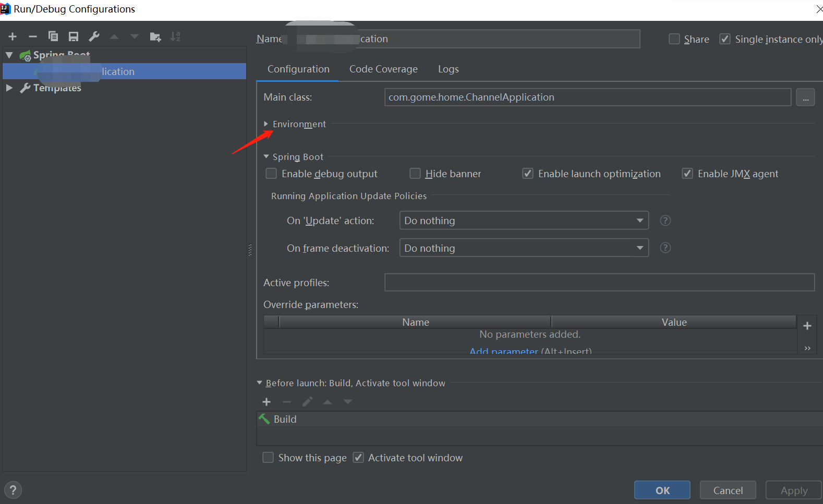
Task: Expand more override parameter actions chevrons
Action: tap(807, 348)
